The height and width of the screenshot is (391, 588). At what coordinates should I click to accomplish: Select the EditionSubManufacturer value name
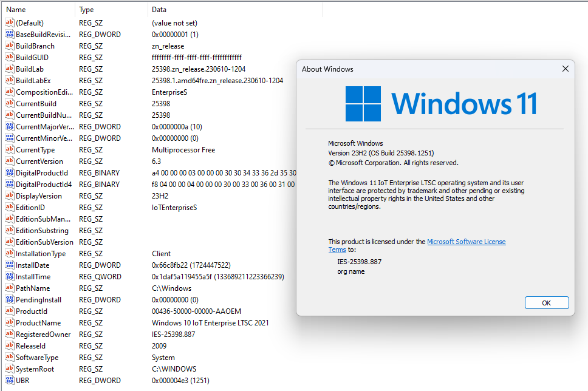(43, 219)
